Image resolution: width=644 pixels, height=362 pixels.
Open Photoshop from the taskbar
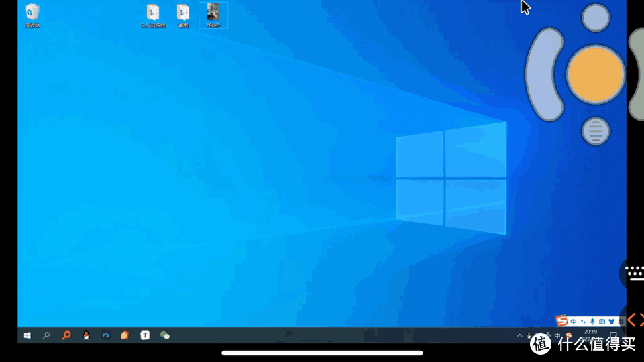(x=105, y=335)
